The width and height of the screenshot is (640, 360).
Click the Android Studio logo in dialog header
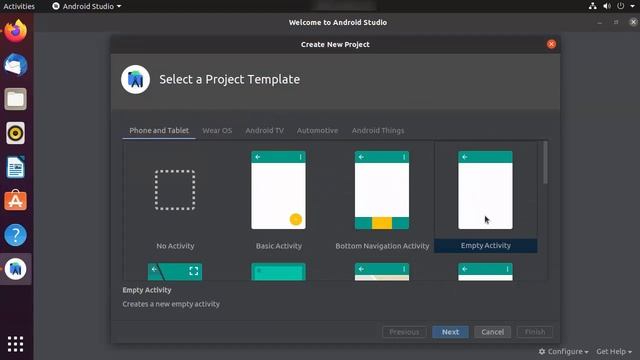tap(136, 79)
